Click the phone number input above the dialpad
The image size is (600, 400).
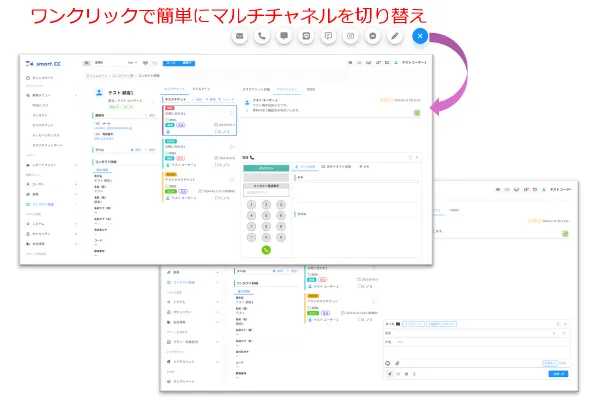pos(266,193)
